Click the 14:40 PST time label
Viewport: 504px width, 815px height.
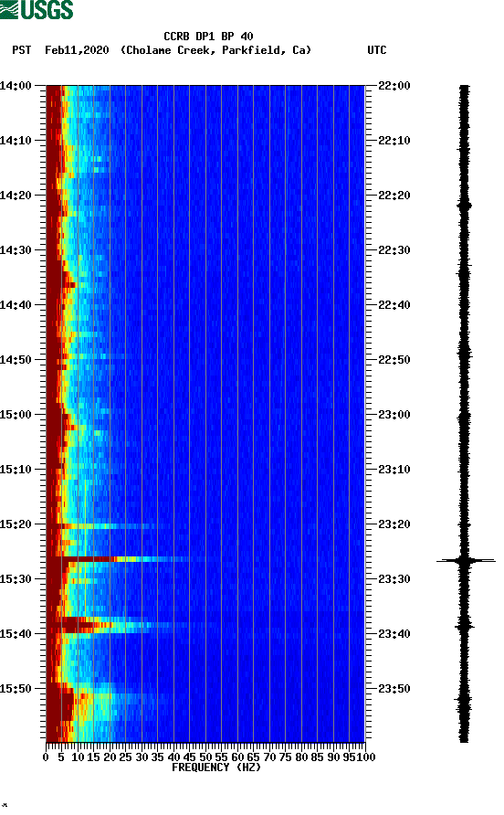point(16,305)
